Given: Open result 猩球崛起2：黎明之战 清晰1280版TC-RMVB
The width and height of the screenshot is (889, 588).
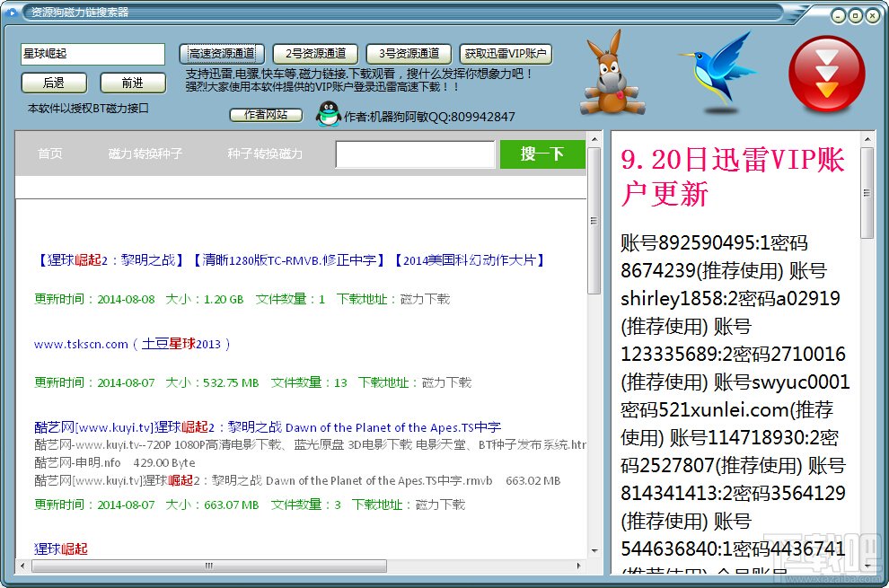Looking at the screenshot, I should 290,260.
